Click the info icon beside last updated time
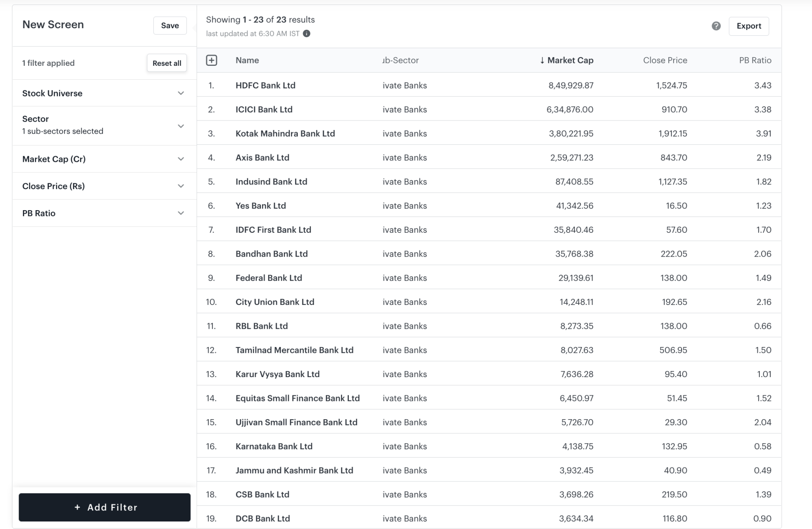The height and width of the screenshot is (529, 812). coord(306,34)
